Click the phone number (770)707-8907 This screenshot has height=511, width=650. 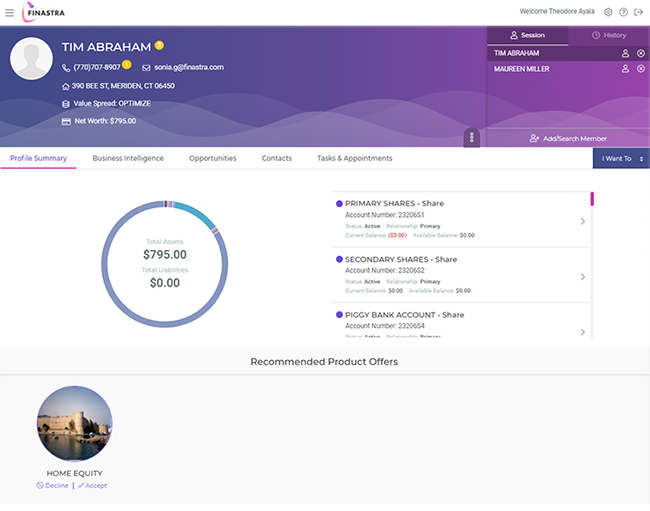coord(97,67)
